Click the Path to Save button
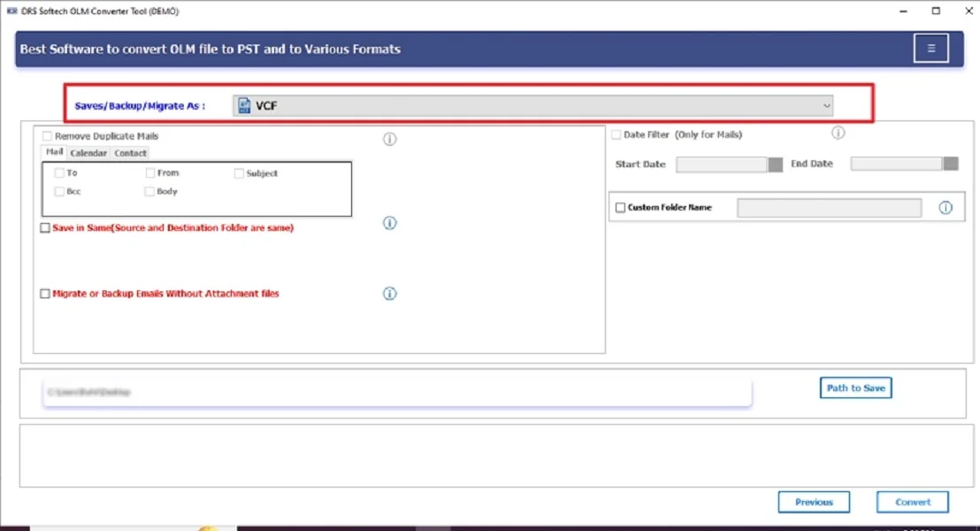Screen dimensions: 980x531 854,388
